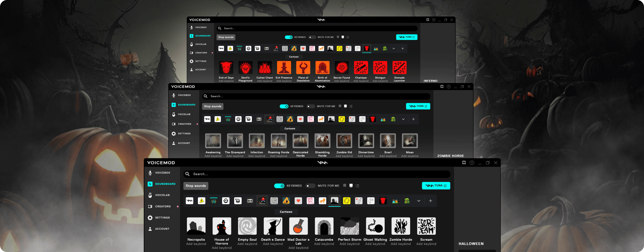The height and width of the screenshot is (252, 644).
Task: Click Stop sounds in Inferno window
Action: coord(226,37)
